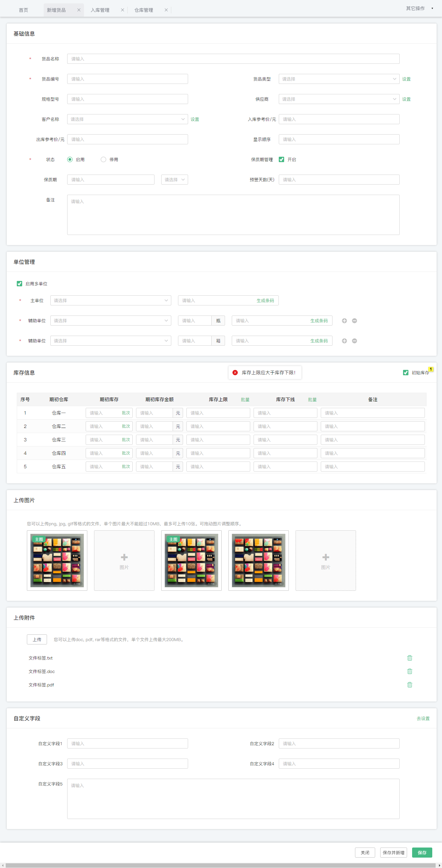Viewport: 442px width, 868px height.
Task: Toggle the 启用多单位 checkbox
Action: (x=19, y=284)
